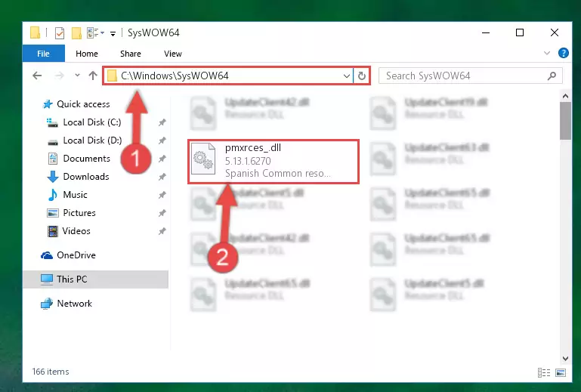Click the Music note icon
The width and height of the screenshot is (581, 392).
tap(53, 195)
